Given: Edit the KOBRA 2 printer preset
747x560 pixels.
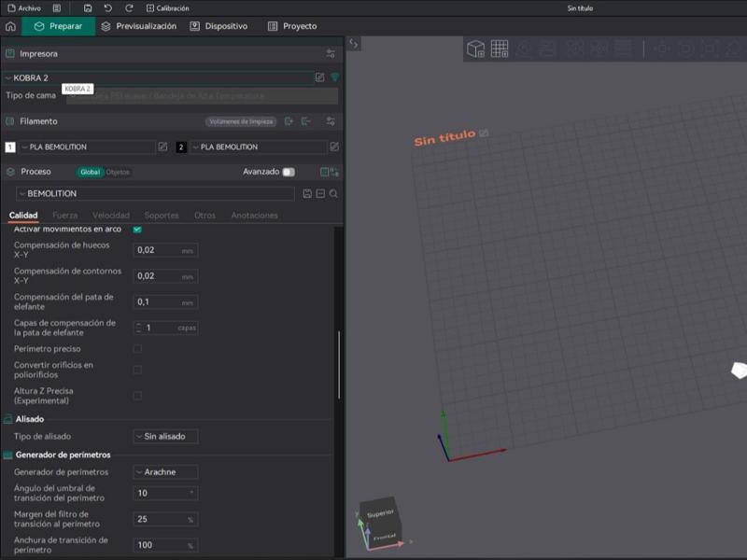Looking at the screenshot, I should [x=319, y=77].
